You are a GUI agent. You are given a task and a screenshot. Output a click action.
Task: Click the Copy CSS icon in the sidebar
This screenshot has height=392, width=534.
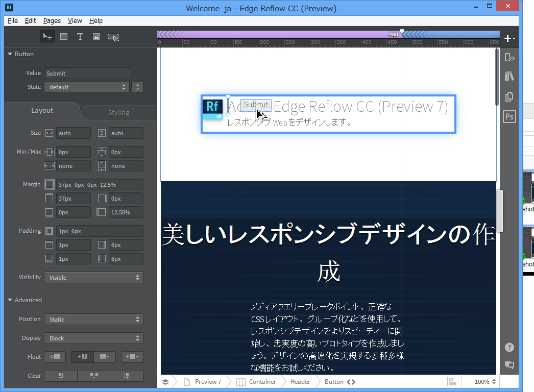pyautogui.click(x=509, y=96)
